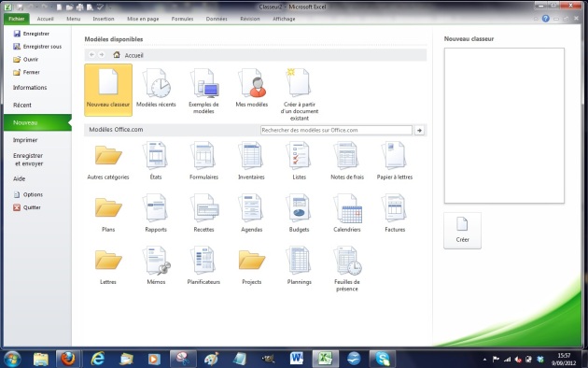This screenshot has height=368, width=588.
Task: Select the Factures template category
Action: tap(395, 213)
